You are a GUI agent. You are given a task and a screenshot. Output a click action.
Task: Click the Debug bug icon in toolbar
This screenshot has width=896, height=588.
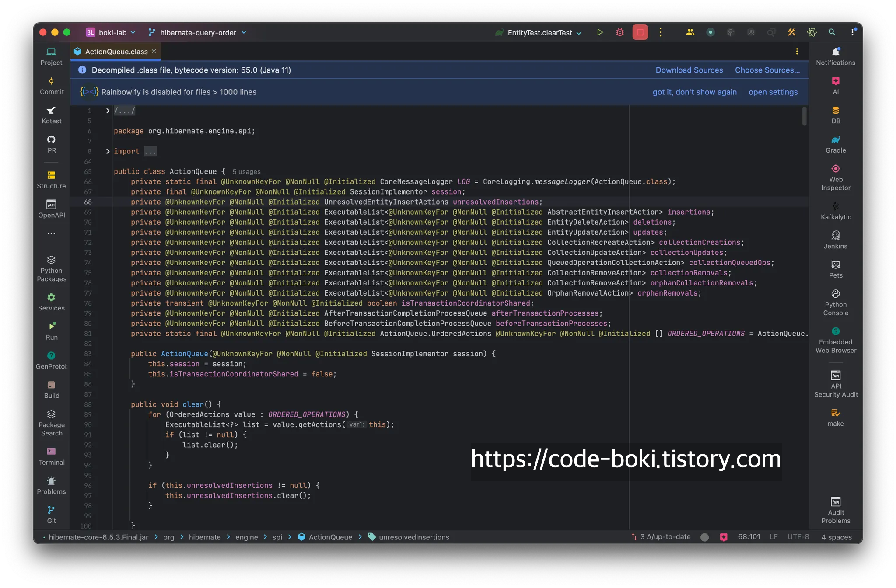[619, 32]
